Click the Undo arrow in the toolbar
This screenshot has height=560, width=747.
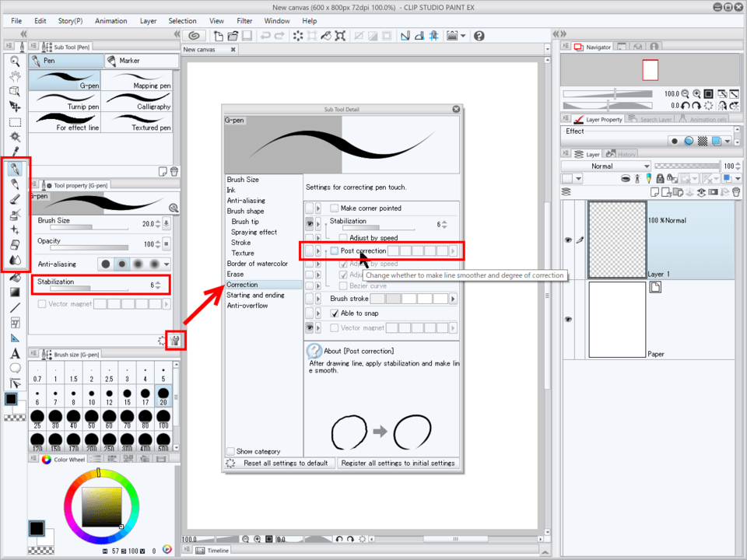(x=264, y=35)
